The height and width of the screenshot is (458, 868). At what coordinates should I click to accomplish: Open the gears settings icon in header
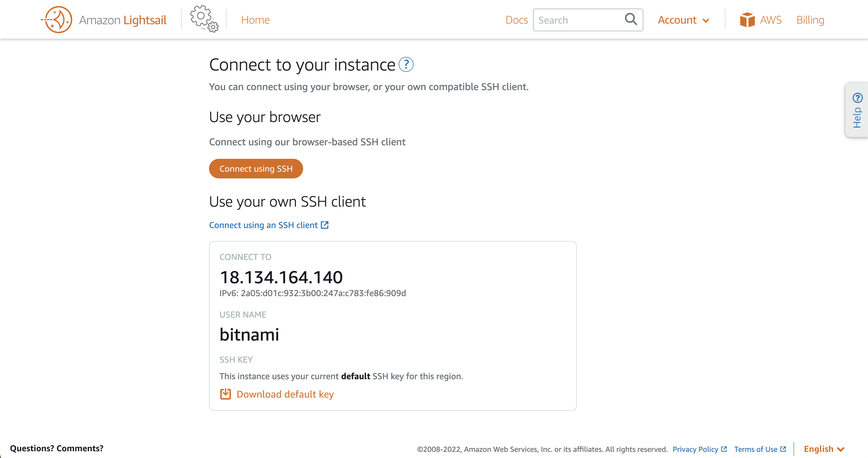pyautogui.click(x=204, y=19)
